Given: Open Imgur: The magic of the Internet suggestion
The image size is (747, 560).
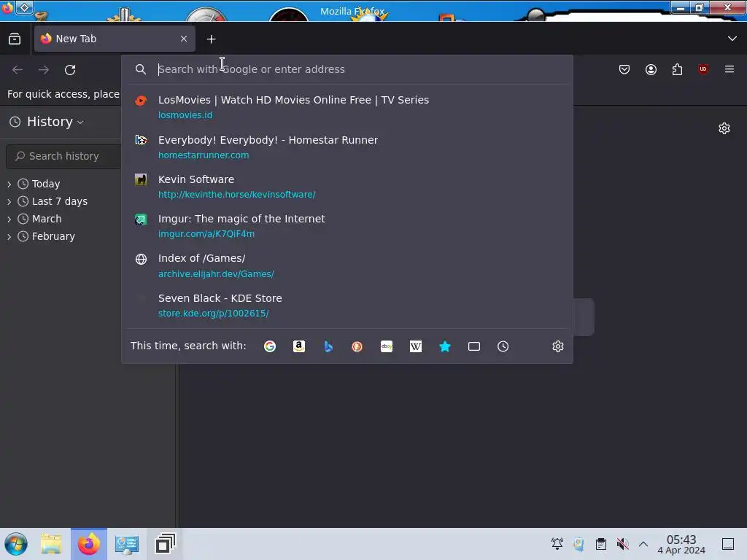Looking at the screenshot, I should (x=347, y=226).
